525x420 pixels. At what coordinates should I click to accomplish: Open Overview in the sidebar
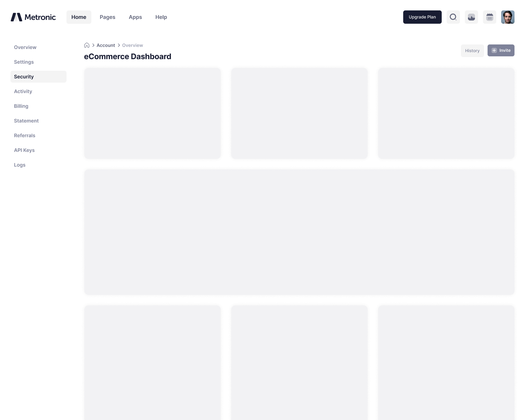25,47
